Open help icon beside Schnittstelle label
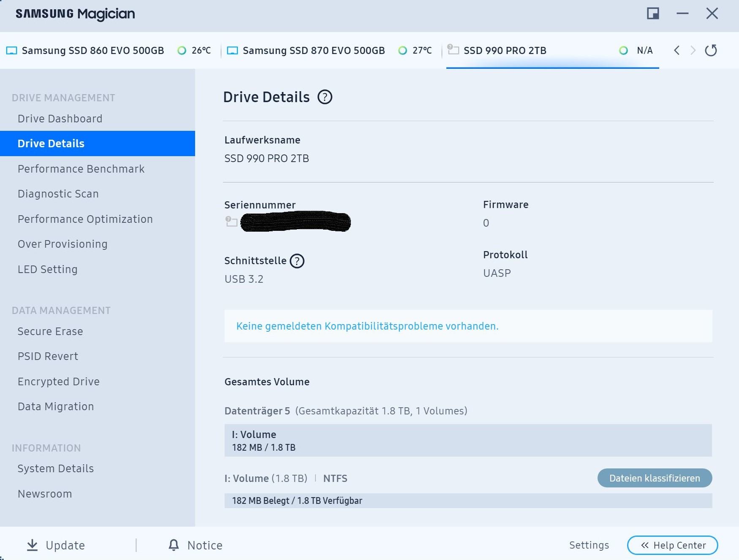Viewport: 739px width, 560px height. pos(297,261)
